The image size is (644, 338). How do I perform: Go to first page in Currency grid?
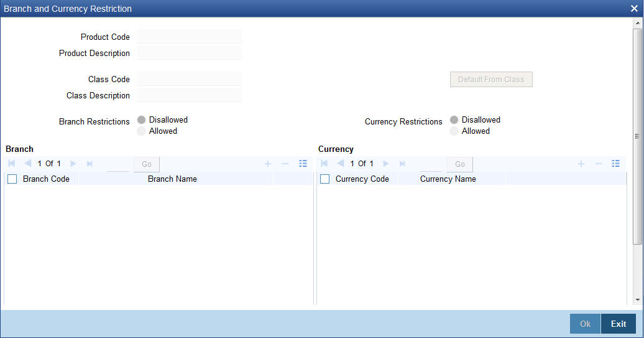click(324, 164)
